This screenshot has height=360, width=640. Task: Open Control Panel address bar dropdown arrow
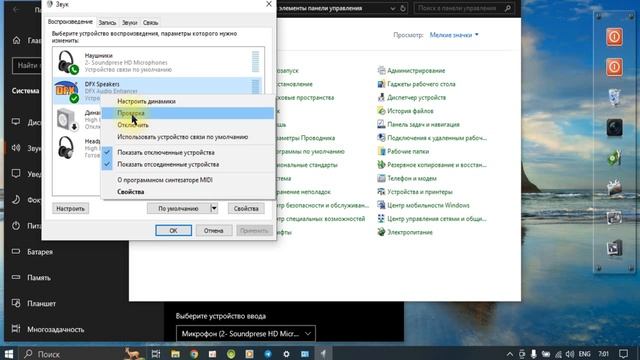click(x=392, y=8)
